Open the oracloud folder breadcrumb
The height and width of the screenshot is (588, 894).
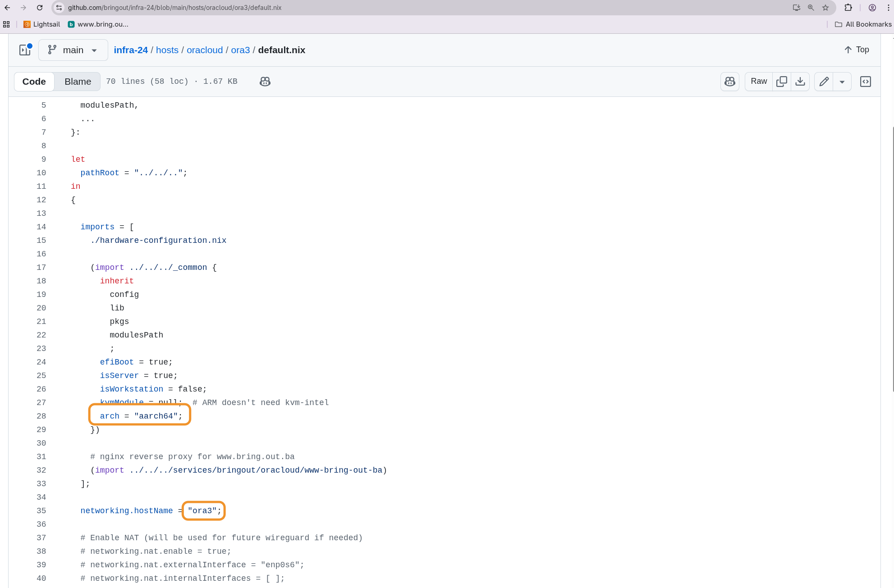click(205, 50)
